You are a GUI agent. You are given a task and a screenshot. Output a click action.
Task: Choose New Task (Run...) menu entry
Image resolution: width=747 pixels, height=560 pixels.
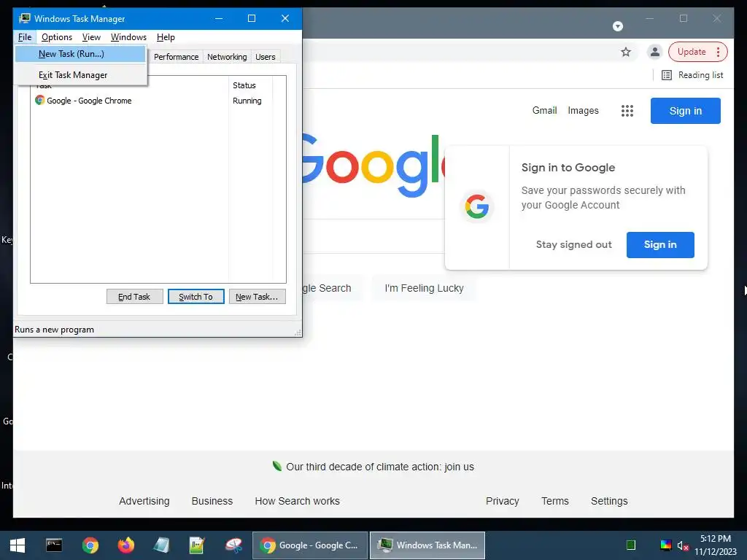80,54
